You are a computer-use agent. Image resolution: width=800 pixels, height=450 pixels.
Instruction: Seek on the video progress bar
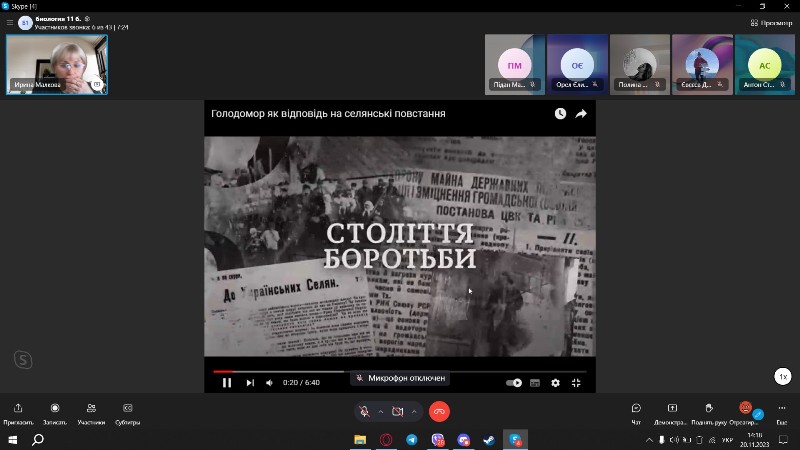399,371
